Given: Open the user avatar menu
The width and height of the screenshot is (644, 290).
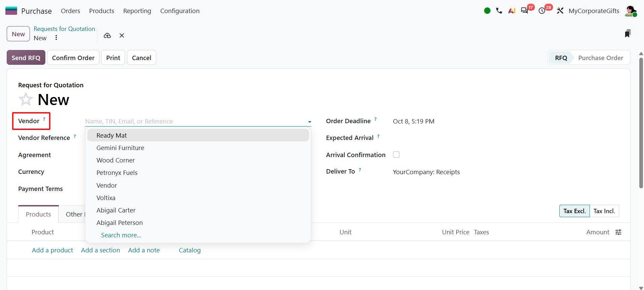Looking at the screenshot, I should point(631,11).
